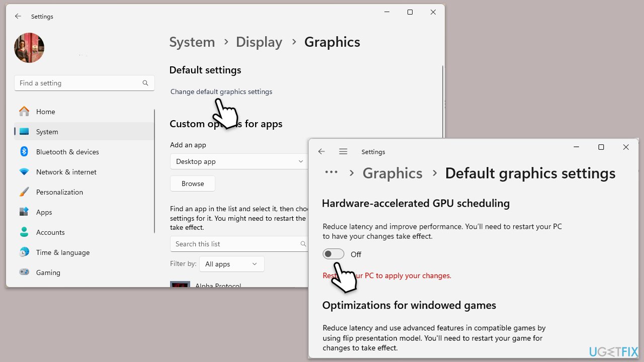644x362 pixels.
Task: Focus the Find a setting search box
Action: click(85, 83)
